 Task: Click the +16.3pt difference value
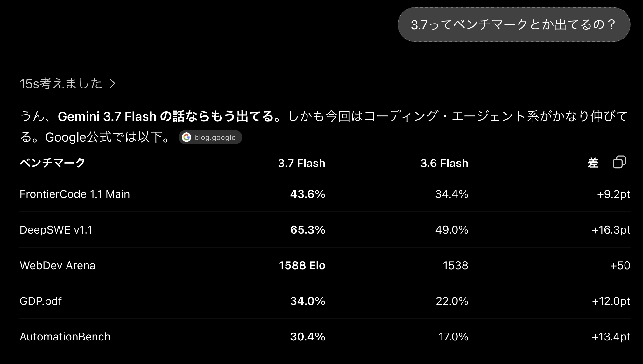coord(611,230)
